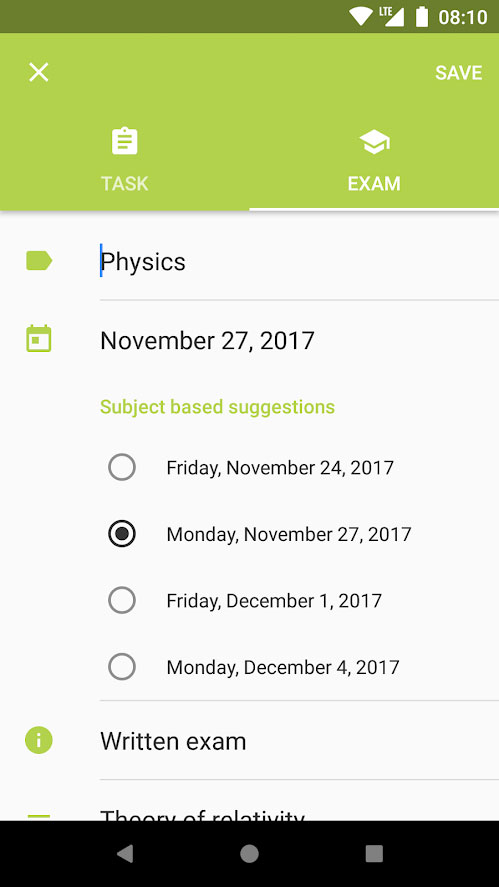Open the Written exam type selector

click(x=299, y=740)
